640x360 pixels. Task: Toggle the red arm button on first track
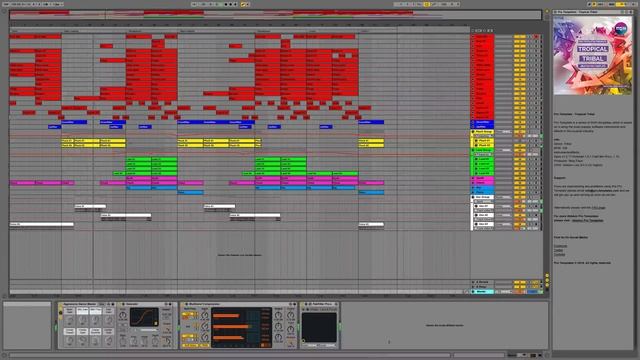coord(536,37)
